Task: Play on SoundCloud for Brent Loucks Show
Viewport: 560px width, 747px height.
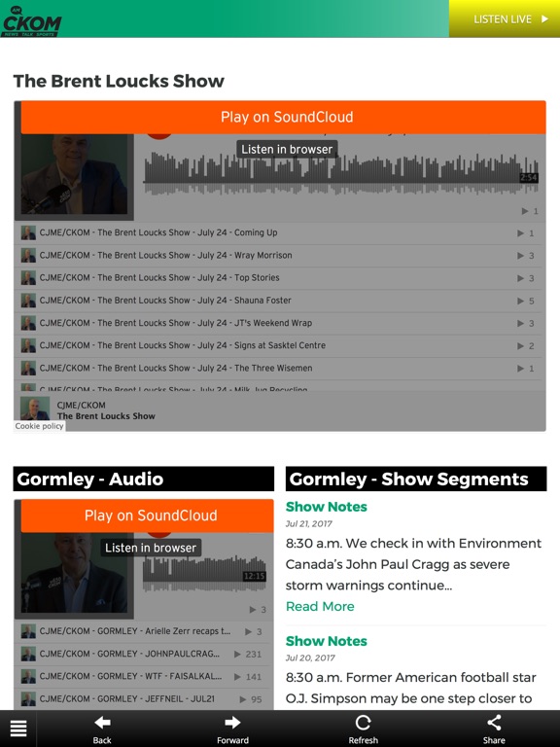Action: point(283,117)
